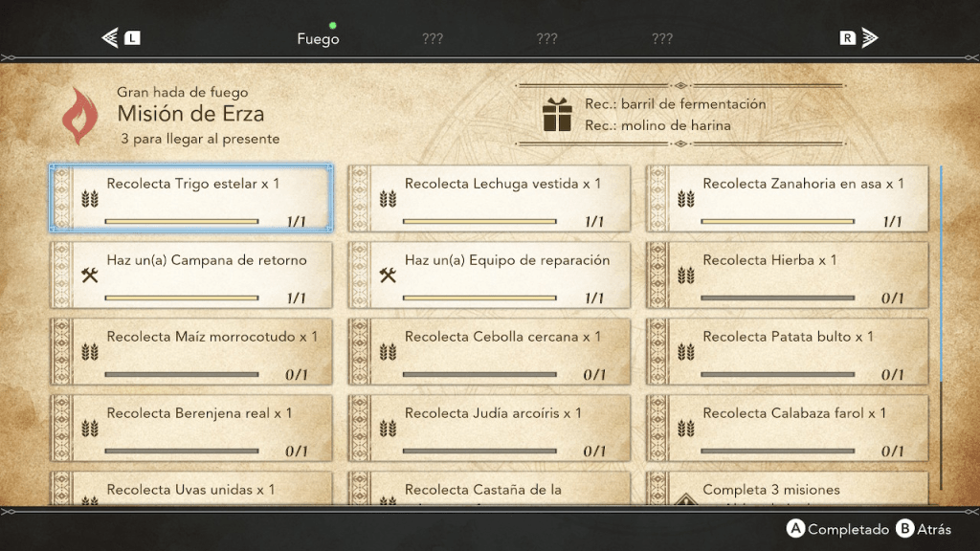
Task: Click wheat icon on Cebolla cercana mission
Action: pos(388,352)
